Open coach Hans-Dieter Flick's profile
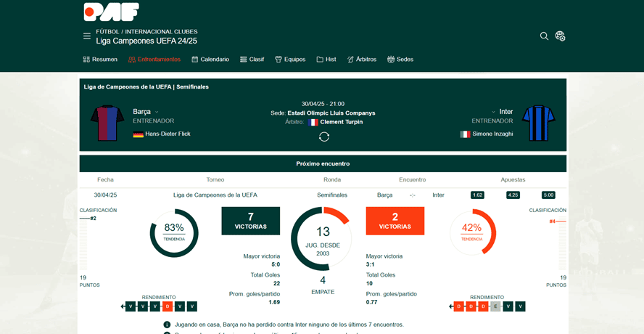The image size is (644, 334). [168, 134]
